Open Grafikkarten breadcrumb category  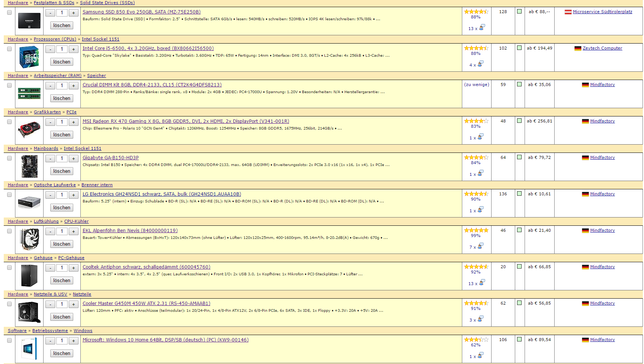tap(47, 112)
